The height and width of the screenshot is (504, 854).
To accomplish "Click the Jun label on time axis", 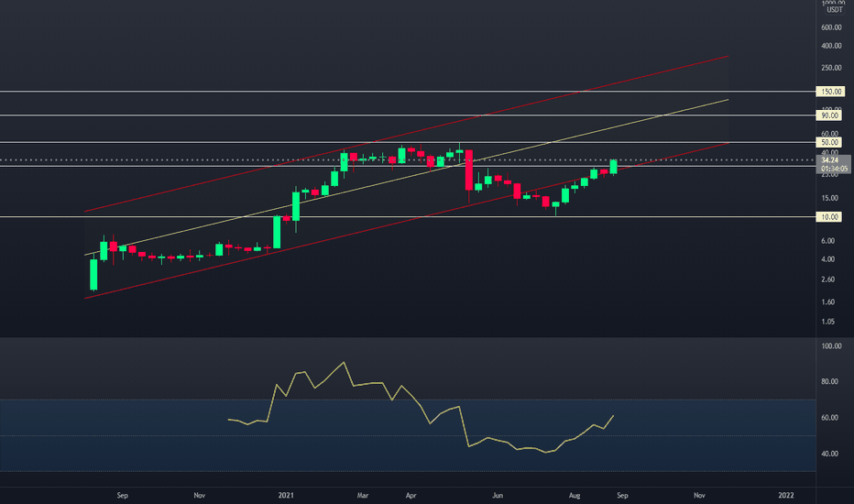I will pyautogui.click(x=498, y=495).
